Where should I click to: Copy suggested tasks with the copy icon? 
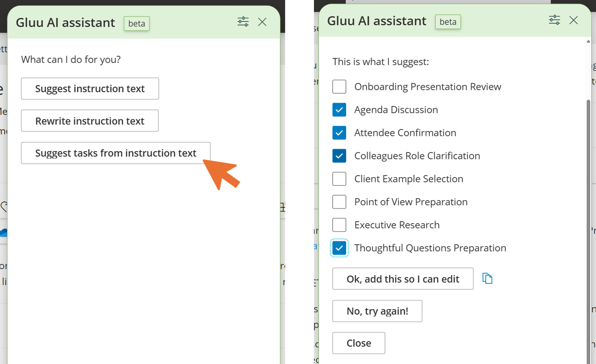[x=487, y=278]
